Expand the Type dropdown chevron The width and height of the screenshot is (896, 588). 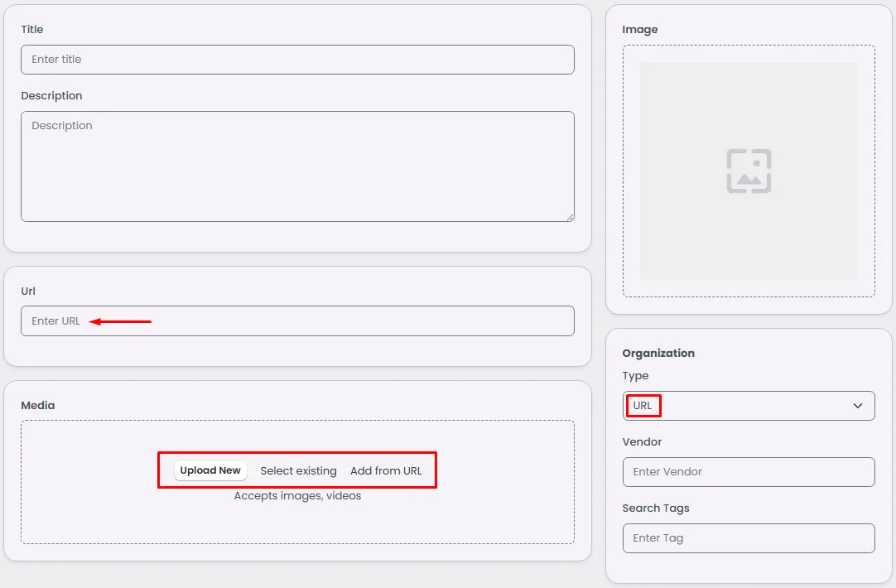[x=858, y=406]
